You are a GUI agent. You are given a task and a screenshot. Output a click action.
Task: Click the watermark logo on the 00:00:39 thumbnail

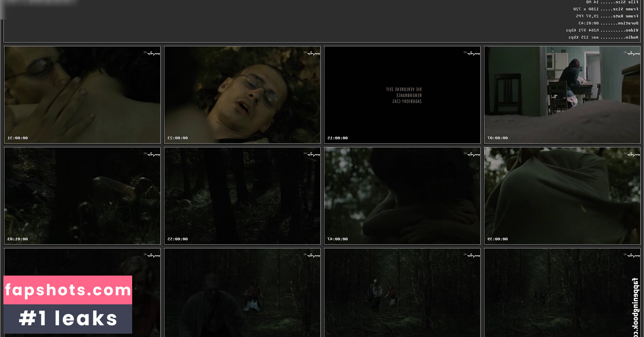(633, 154)
